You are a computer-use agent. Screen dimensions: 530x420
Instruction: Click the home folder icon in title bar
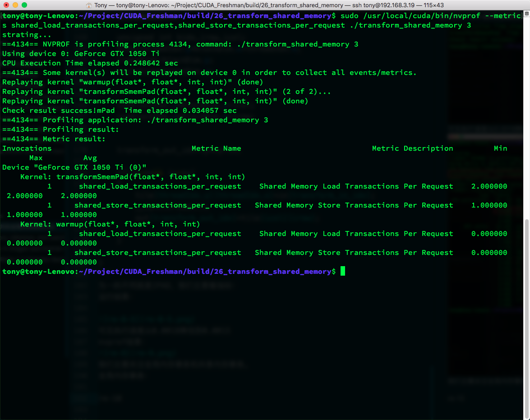[x=89, y=5]
